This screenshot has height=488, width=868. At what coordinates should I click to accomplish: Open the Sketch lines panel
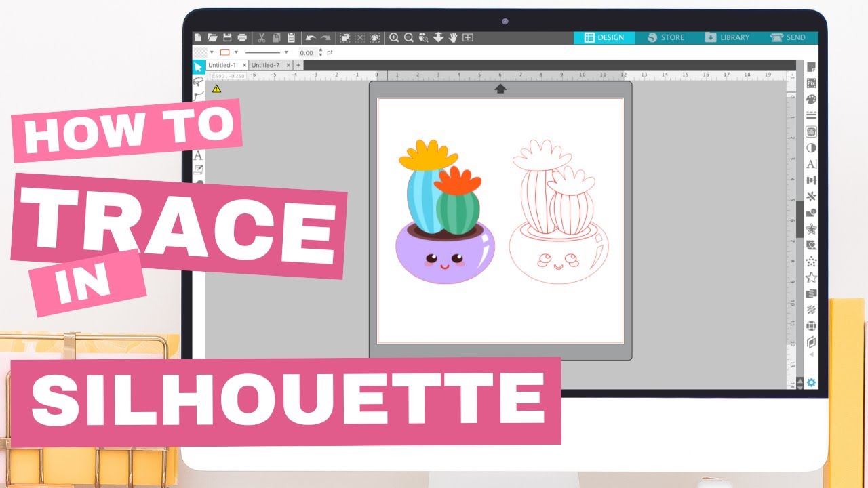pos(811,310)
